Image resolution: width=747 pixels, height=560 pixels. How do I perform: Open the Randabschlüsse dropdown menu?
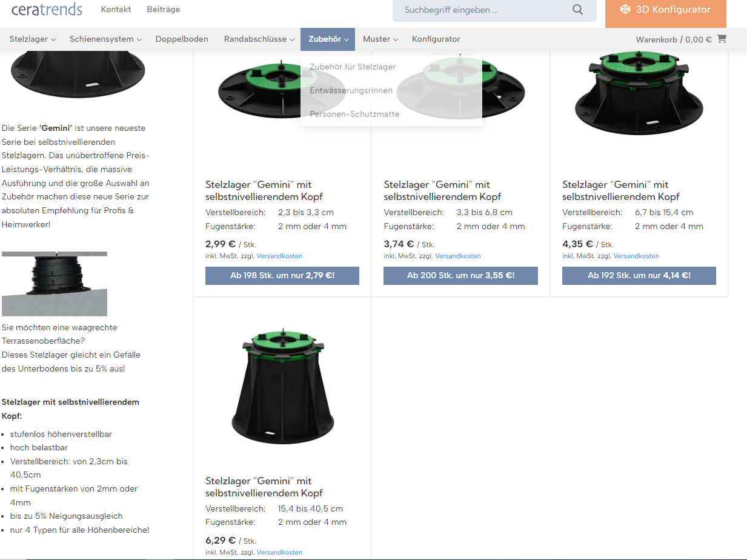(x=259, y=39)
